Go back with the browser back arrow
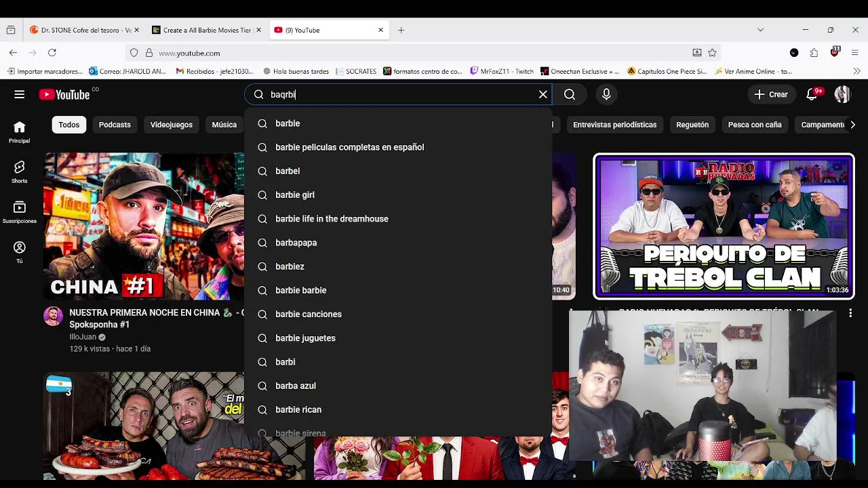The image size is (868, 488). pyautogui.click(x=13, y=53)
